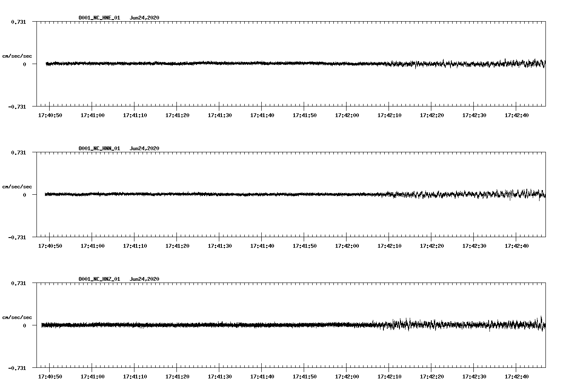
Task: Click the cm/sec/sec unit label of HNE plot
Action: point(17,56)
